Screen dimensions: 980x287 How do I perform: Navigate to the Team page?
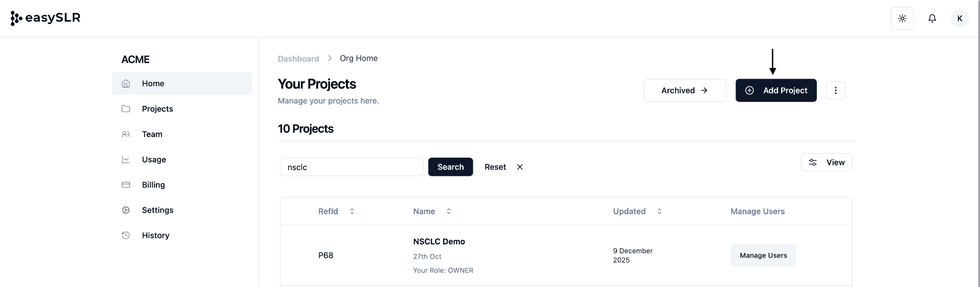click(152, 134)
